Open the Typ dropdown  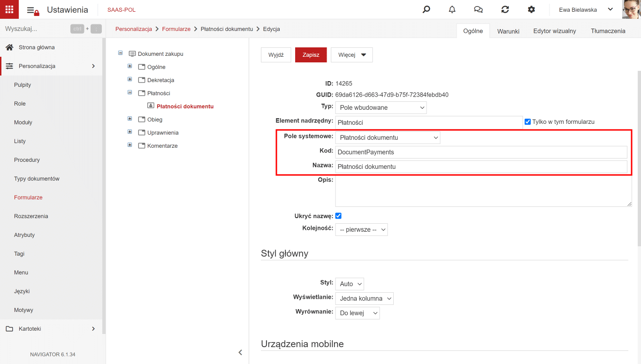tap(381, 107)
